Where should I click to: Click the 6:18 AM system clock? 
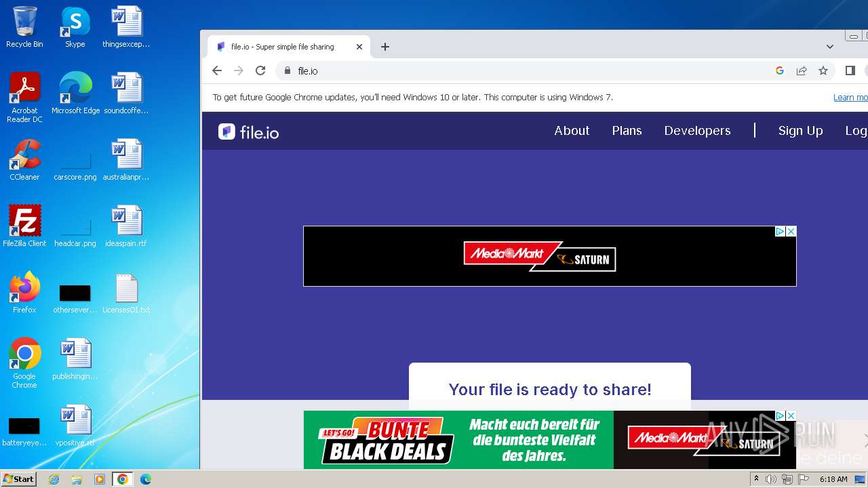[833, 479]
